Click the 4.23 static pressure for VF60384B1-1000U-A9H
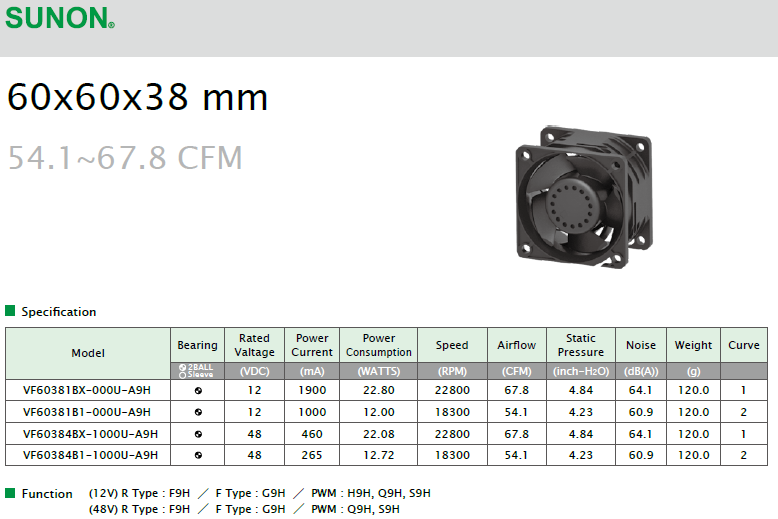Image resolution: width=778 pixels, height=519 pixels. (581, 455)
